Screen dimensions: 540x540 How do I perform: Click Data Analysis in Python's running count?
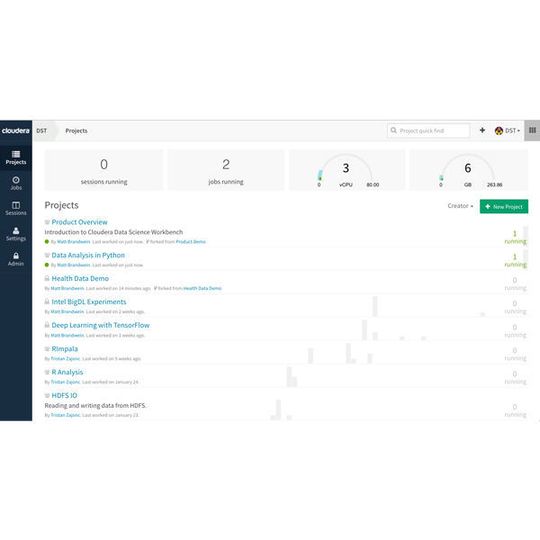click(515, 260)
